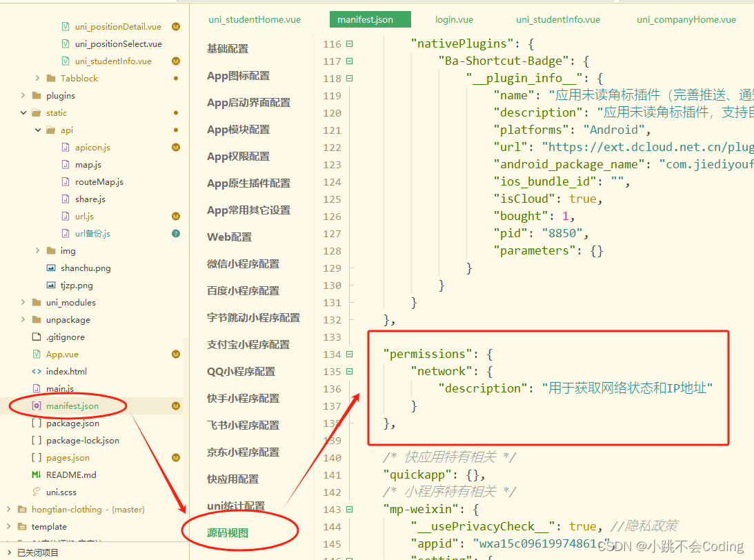The height and width of the screenshot is (560, 754).
Task: Open the App权限配置 configuration section
Action: tap(238, 156)
